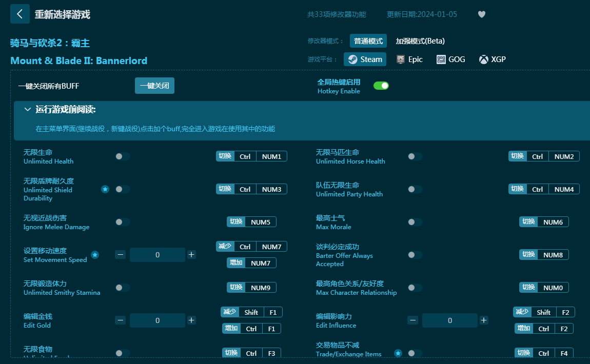
Task: Click the Edit Influence Shift F2 hotkey
Action: [x=544, y=313]
